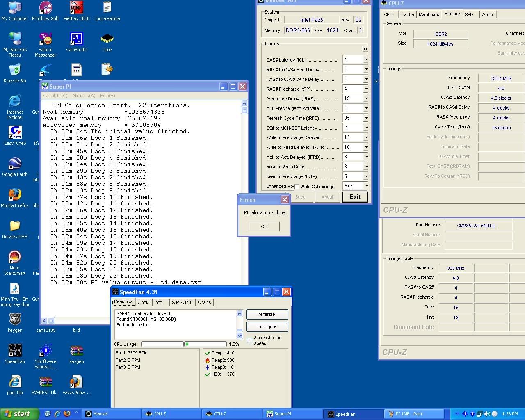Open the www.9dow Firefox shortcut icon

coord(76,385)
